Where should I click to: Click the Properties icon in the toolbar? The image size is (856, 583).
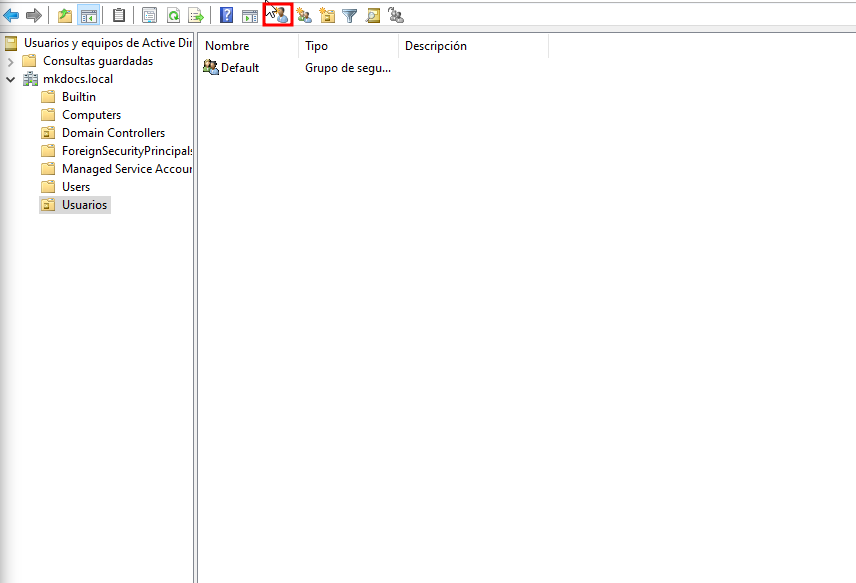click(150, 15)
